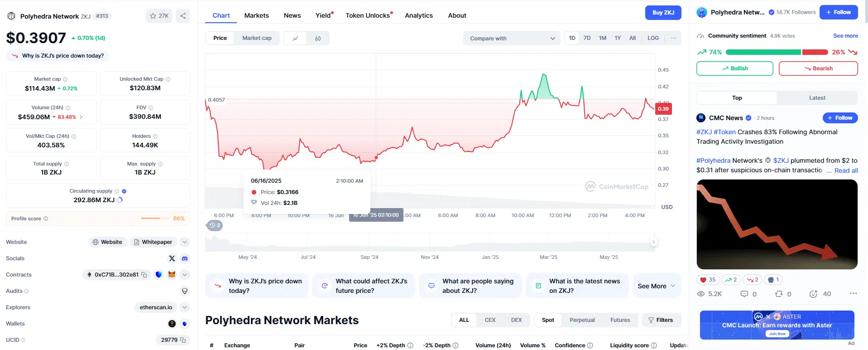This screenshot has width=868, height=350.
Task: Open the markets Filters button
Action: (661, 320)
